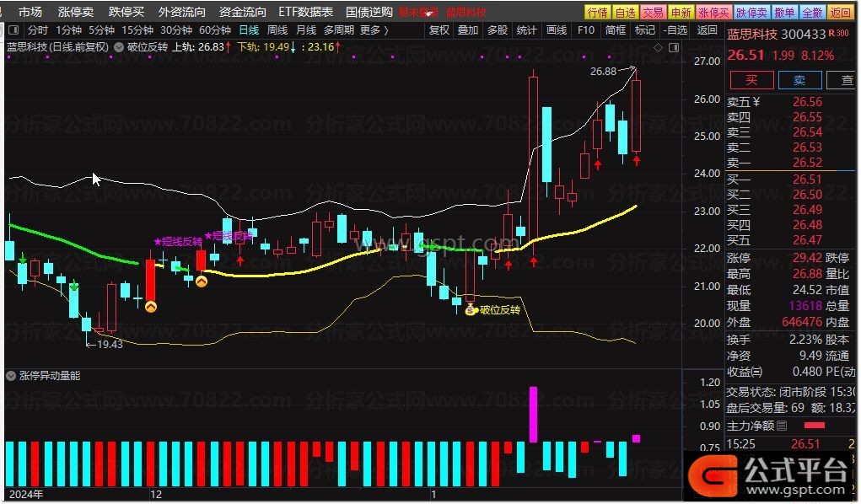Open the 市场 menu
The image size is (861, 504).
30,12
